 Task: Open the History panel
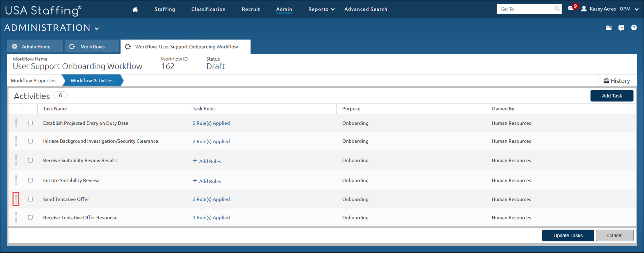(617, 81)
